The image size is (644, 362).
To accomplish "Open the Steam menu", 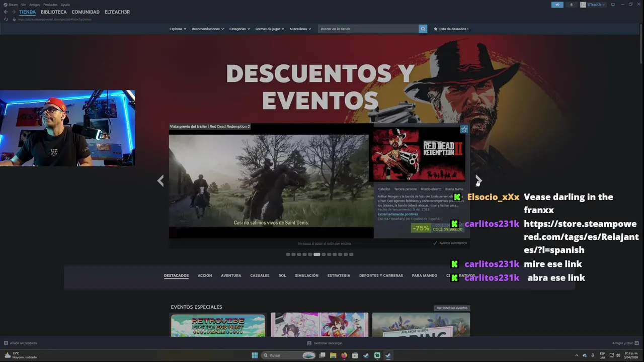I will tap(11, 5).
